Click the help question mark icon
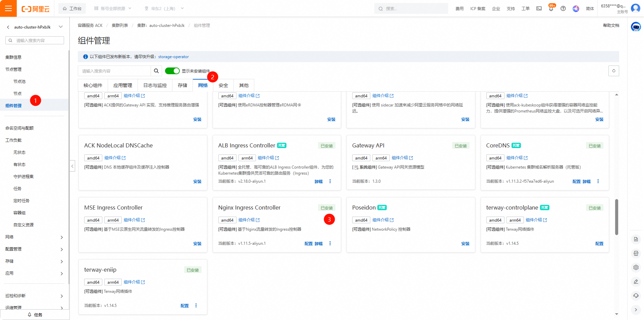The image size is (644, 320). (x=563, y=9)
